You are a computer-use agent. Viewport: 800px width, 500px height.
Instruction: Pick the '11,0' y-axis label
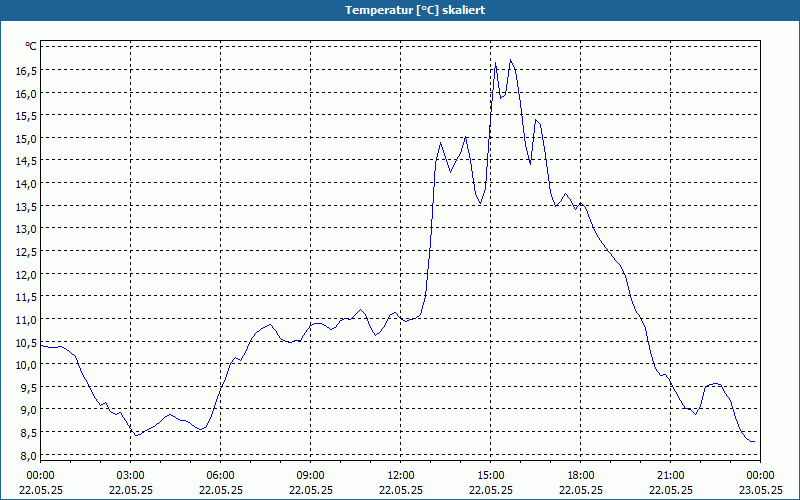pyautogui.click(x=26, y=320)
